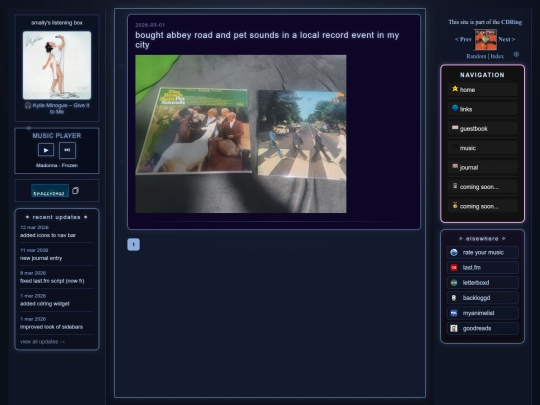Click 'Madonna - Frozen' track label

coord(57,165)
